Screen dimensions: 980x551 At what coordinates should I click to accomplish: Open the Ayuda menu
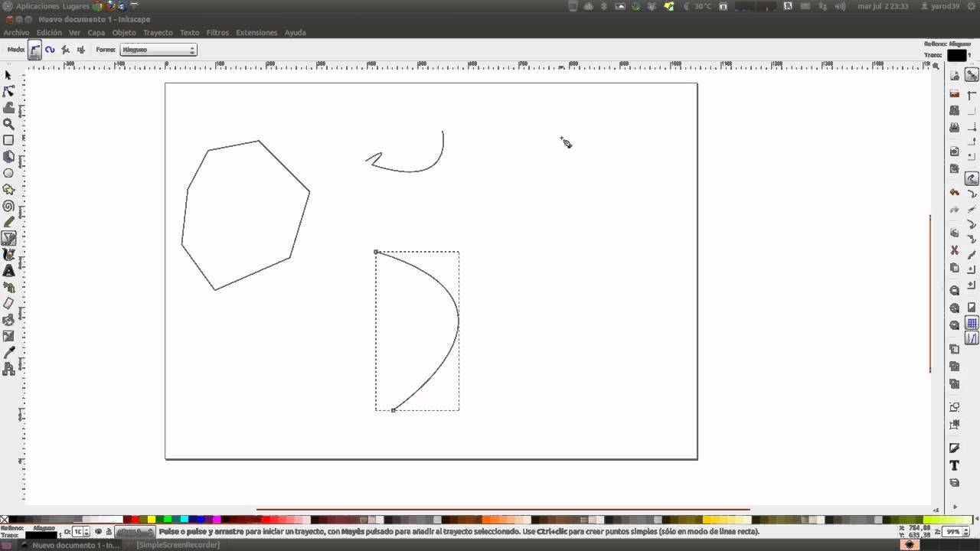[x=295, y=33]
